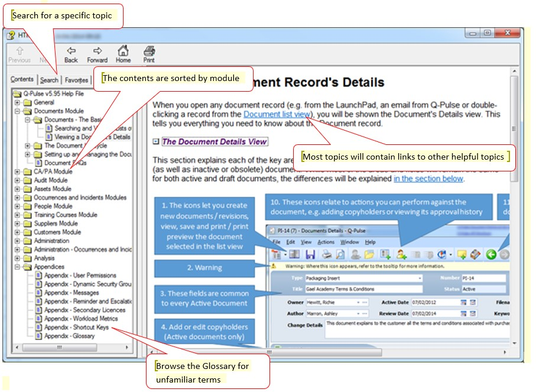The height and width of the screenshot is (392, 536).
Task: Open the Window menu in Documents Details screenshot
Action: [349, 242]
